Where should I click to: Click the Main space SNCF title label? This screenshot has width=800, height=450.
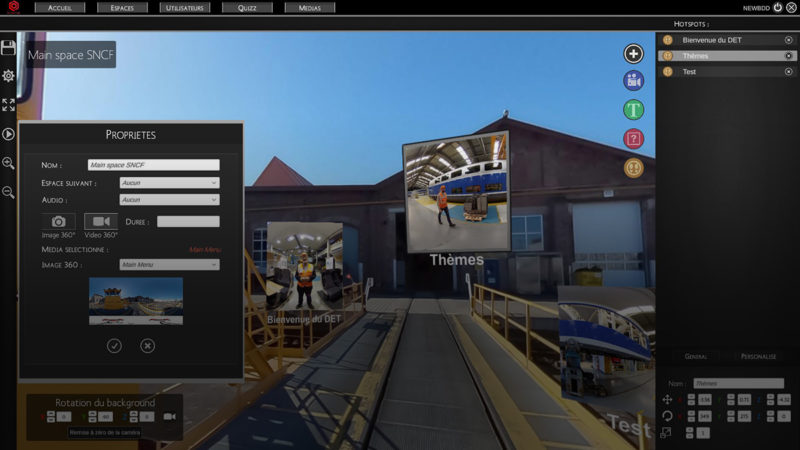(x=70, y=55)
